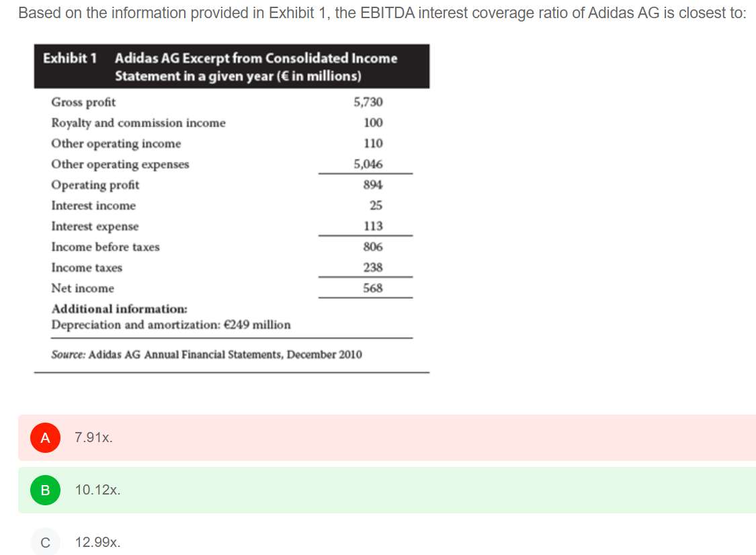
Task: Click the Operating profit row label
Action: click(95, 185)
